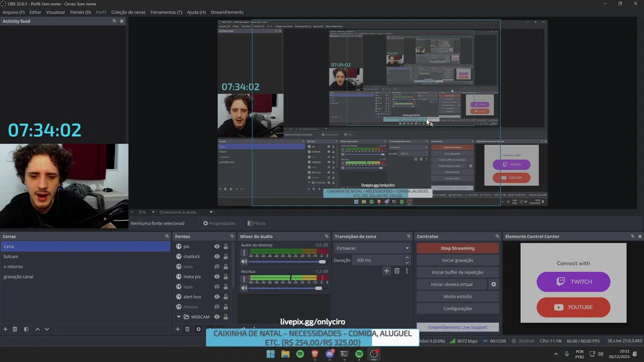Undock the Transições de cena panel

click(x=409, y=236)
